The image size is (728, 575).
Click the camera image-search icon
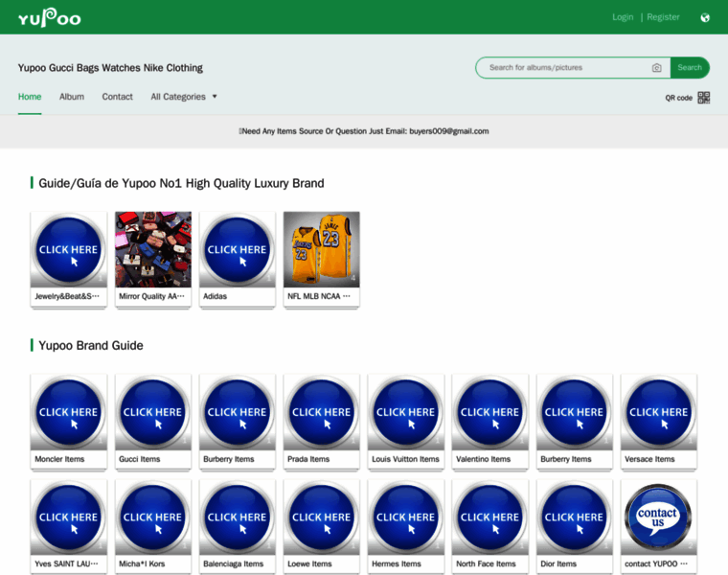656,68
